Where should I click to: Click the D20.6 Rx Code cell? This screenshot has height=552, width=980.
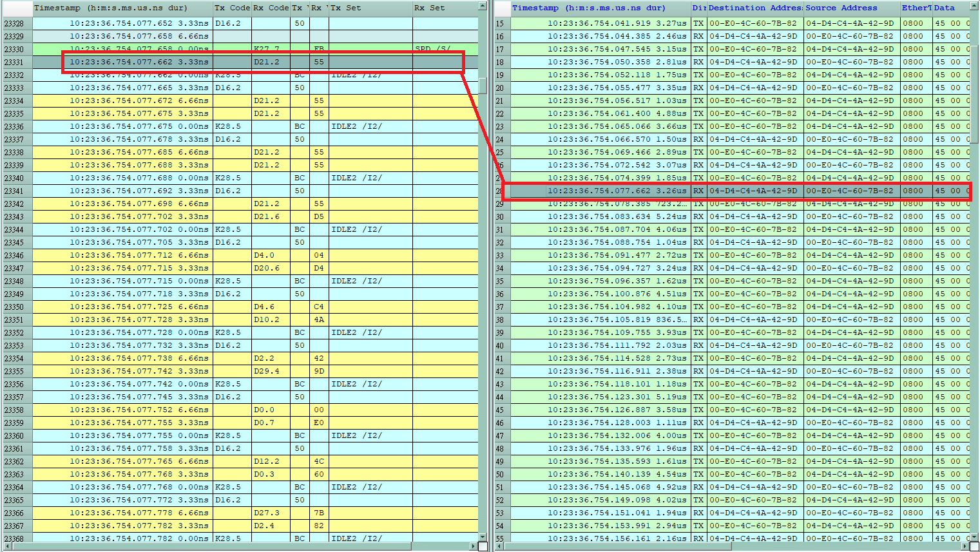pyautogui.click(x=271, y=268)
